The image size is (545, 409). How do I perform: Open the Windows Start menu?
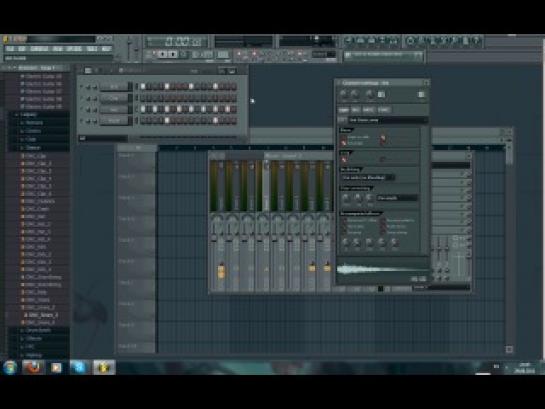tap(10, 367)
